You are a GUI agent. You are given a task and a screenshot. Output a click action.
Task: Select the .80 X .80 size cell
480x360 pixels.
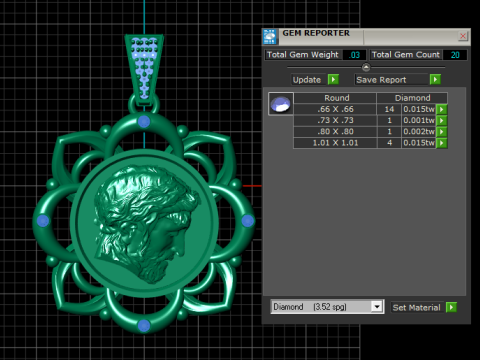(335, 132)
